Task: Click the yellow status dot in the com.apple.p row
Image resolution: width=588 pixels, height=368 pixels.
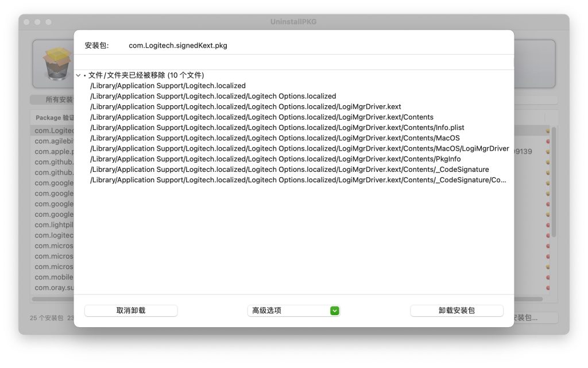Action: coord(548,152)
